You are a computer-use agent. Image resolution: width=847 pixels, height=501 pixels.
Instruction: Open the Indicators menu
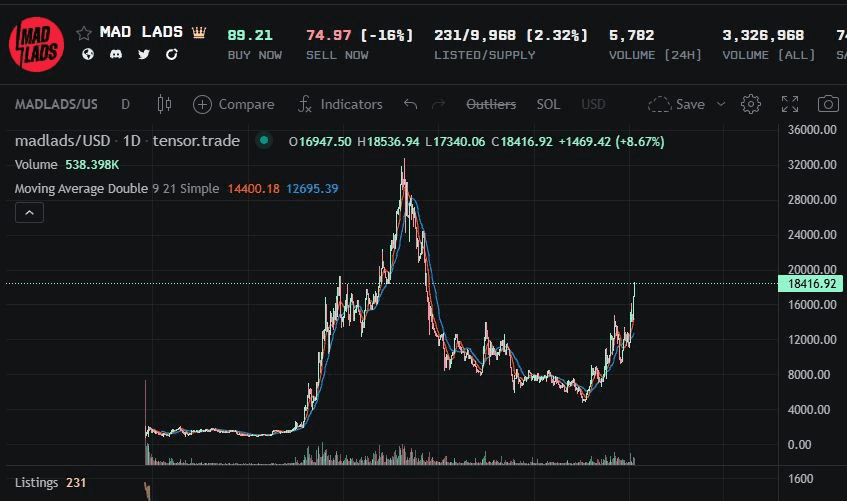pyautogui.click(x=340, y=104)
